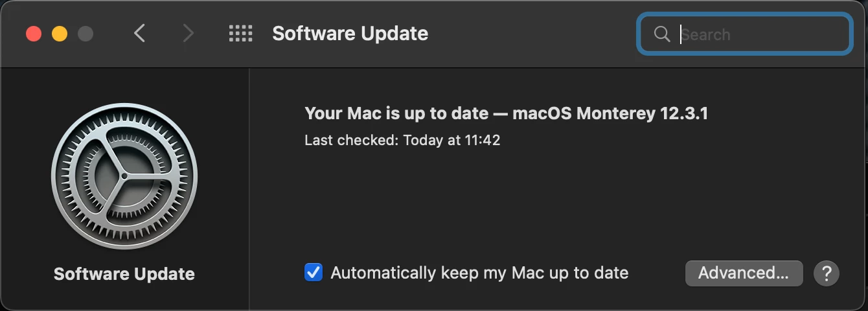Go back using the left chevron arrow
The height and width of the screenshot is (311, 868).
point(139,34)
